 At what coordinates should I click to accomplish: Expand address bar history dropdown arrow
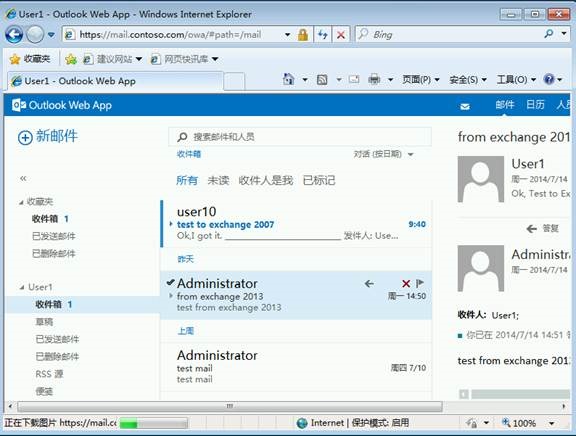(287, 35)
